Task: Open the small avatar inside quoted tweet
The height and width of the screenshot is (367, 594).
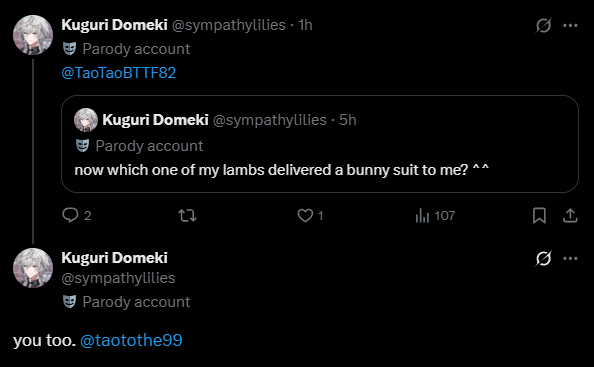Action: 86,120
